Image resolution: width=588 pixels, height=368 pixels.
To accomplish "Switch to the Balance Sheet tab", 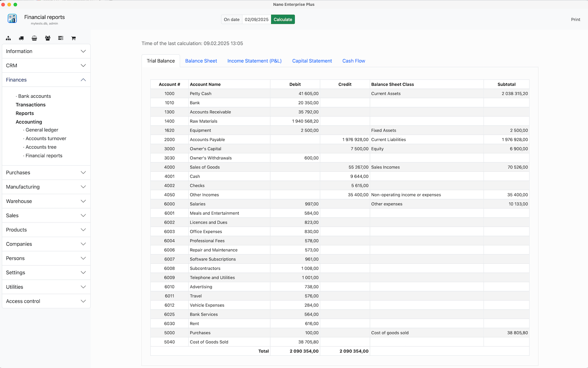I will (x=201, y=61).
